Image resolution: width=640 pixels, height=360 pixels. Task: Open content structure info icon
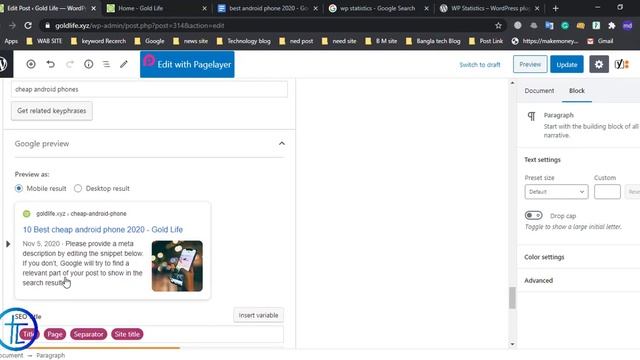[x=89, y=64]
